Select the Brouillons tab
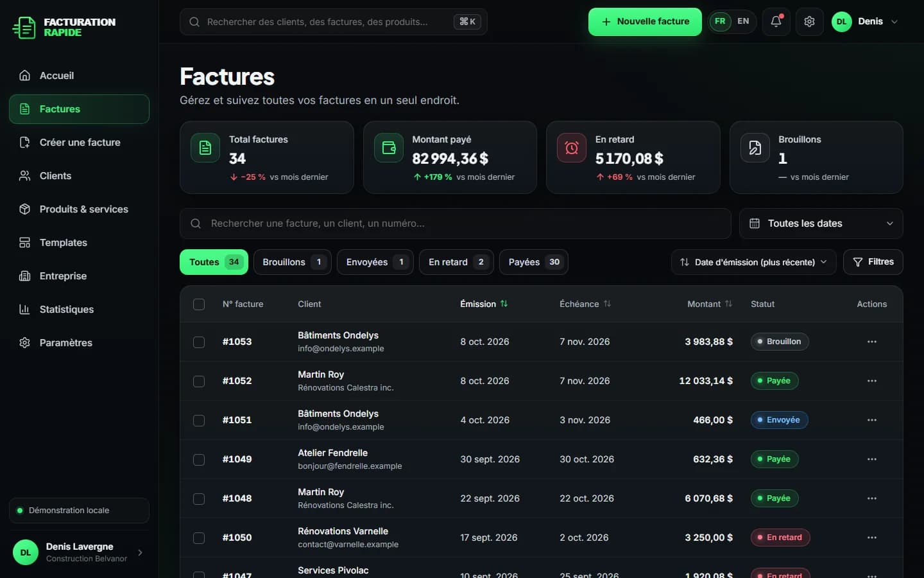The height and width of the screenshot is (578, 924). [x=293, y=262]
